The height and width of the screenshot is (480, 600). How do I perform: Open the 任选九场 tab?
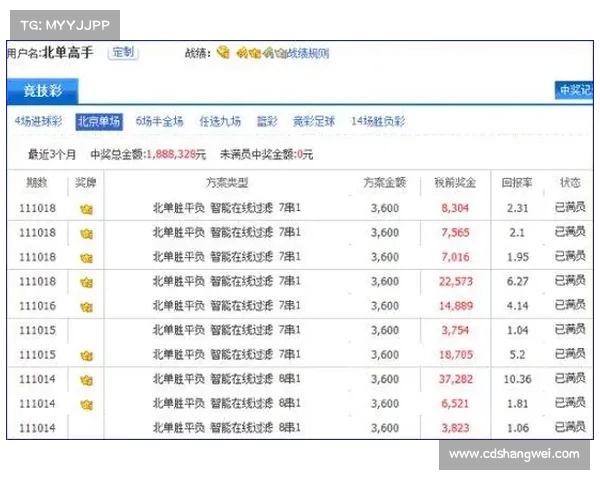click(x=220, y=121)
